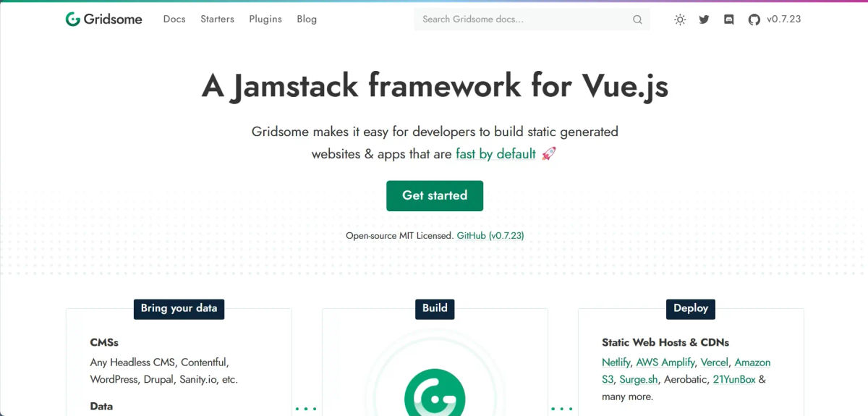This screenshot has height=416, width=868.
Task: Open the Blog menu item
Action: click(307, 20)
